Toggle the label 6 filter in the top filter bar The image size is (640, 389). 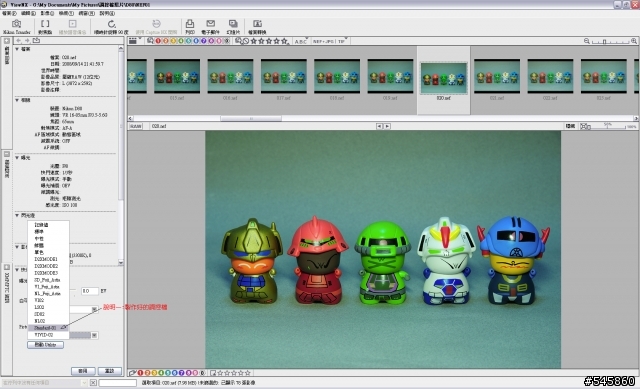click(196, 41)
